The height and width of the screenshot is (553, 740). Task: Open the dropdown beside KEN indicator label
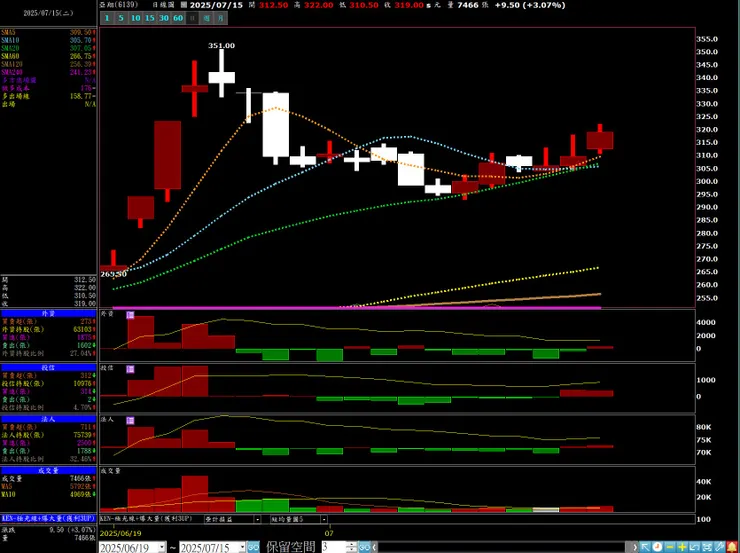coord(257,519)
